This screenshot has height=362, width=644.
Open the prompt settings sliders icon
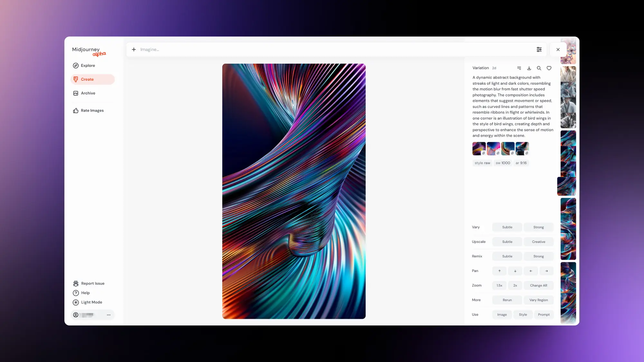pos(539,49)
